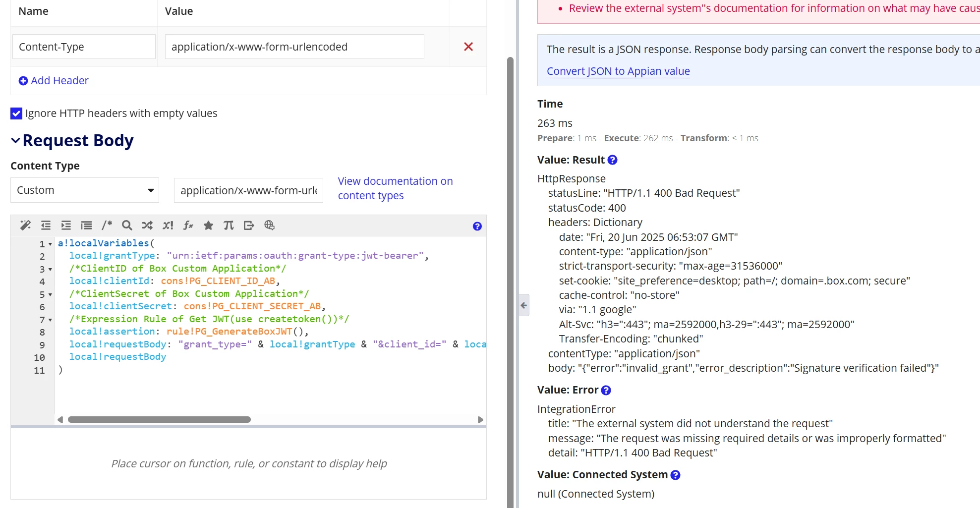Click the shuffle arrows toolbar icon

click(147, 226)
